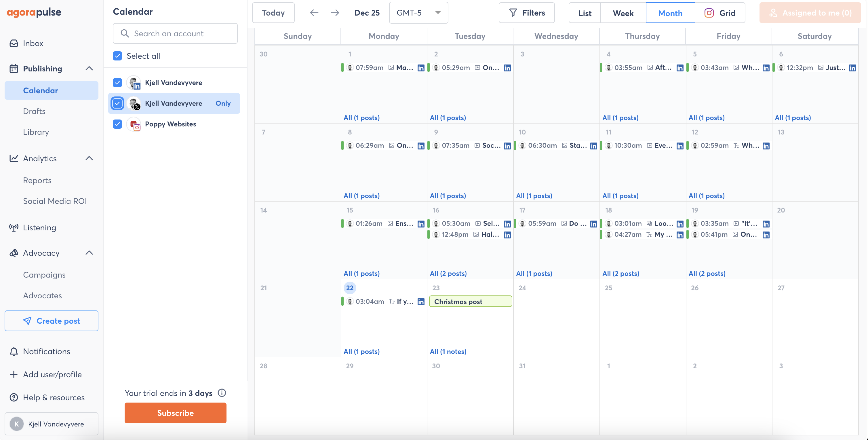Open Inbox from the sidebar

[x=33, y=43]
